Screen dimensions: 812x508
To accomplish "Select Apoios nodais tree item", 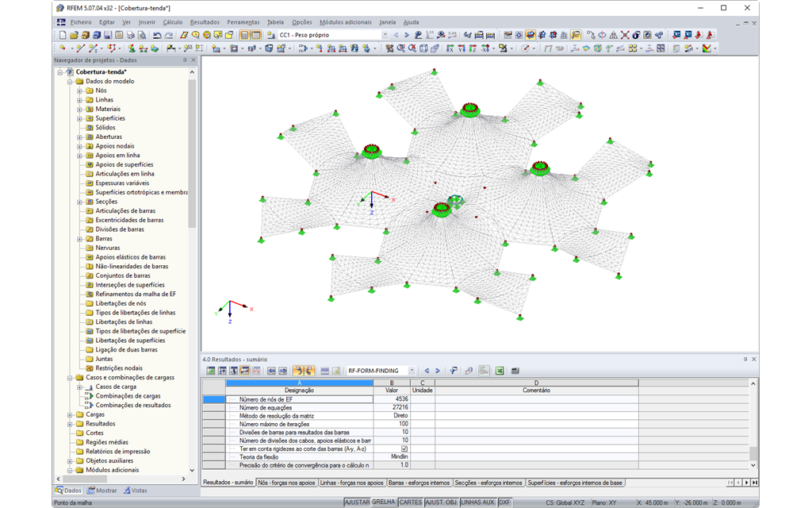I will click(x=114, y=146).
